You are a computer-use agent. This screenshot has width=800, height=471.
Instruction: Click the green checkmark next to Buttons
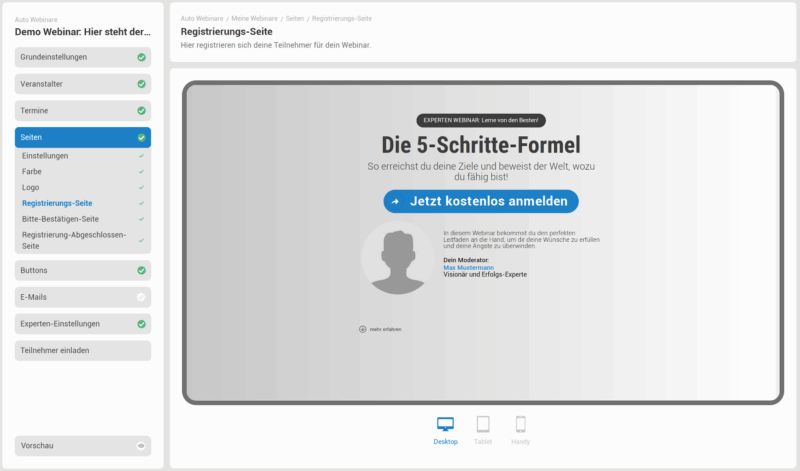pos(141,270)
